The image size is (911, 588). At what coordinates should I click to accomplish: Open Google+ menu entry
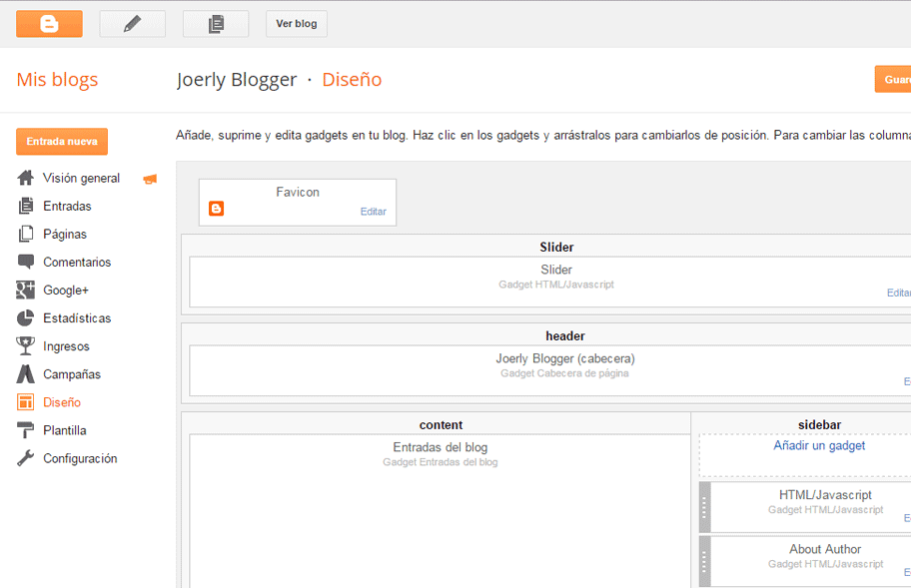coord(66,291)
